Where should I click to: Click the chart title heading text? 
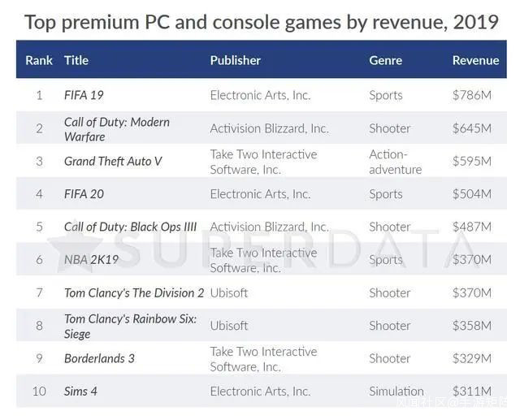(261, 20)
